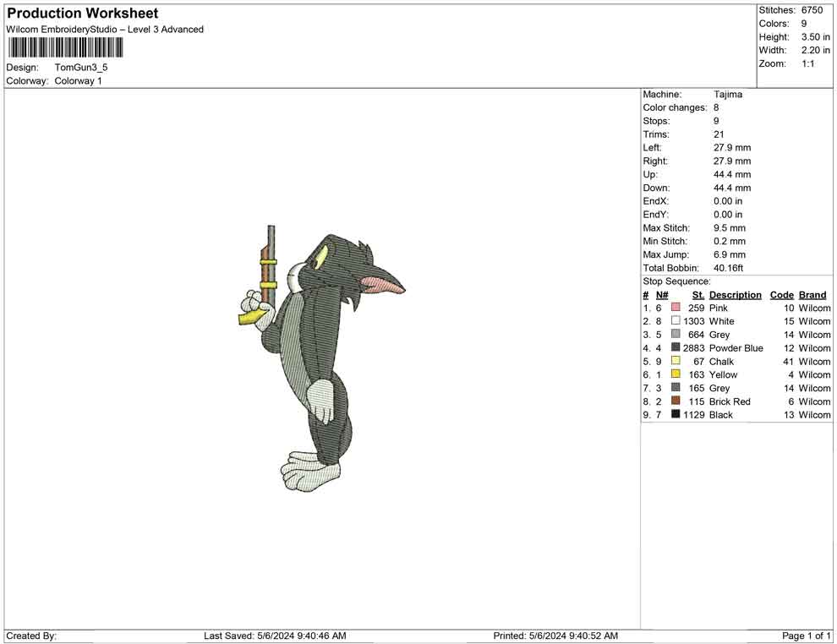Click the Chalk thread color swatch
The height and width of the screenshot is (644, 837).
676,361
